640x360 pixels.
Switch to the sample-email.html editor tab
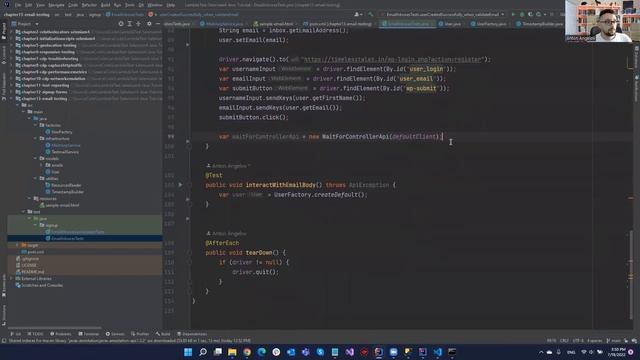pyautogui.click(x=273, y=24)
